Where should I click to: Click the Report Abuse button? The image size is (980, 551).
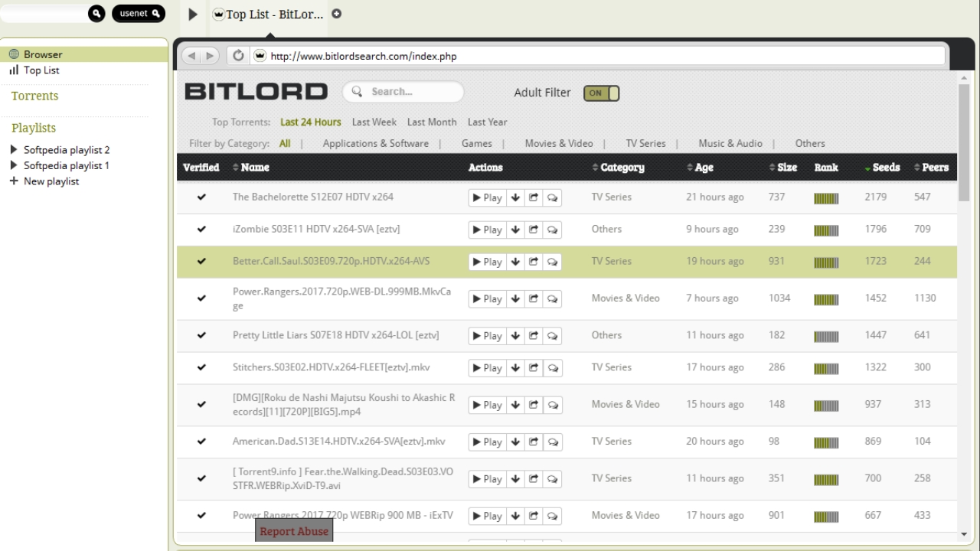coord(294,530)
